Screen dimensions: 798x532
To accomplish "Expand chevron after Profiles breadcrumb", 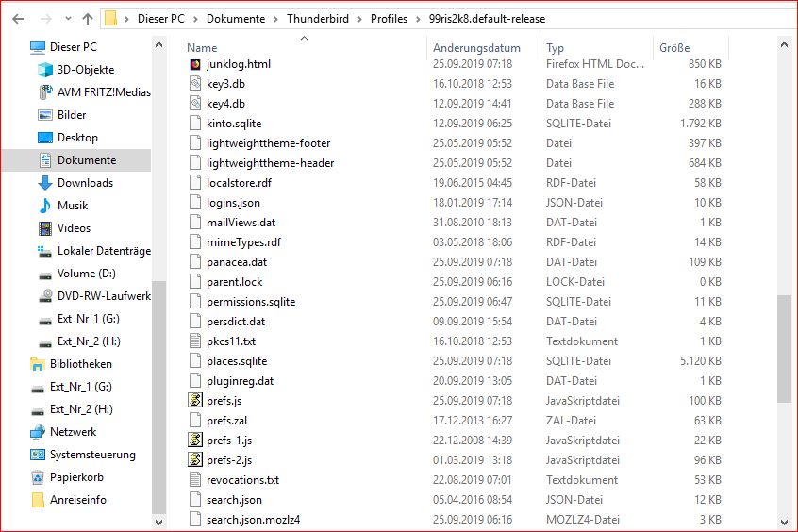I will click(419, 20).
